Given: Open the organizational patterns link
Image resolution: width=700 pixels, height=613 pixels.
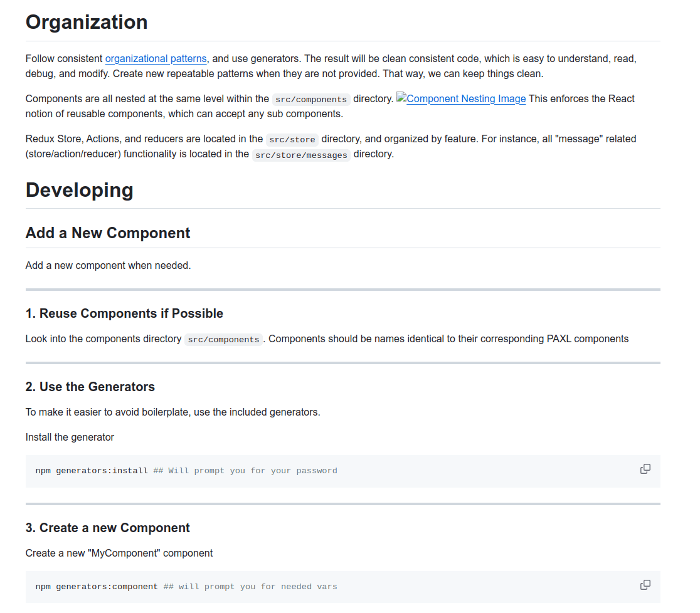Looking at the screenshot, I should [156, 59].
